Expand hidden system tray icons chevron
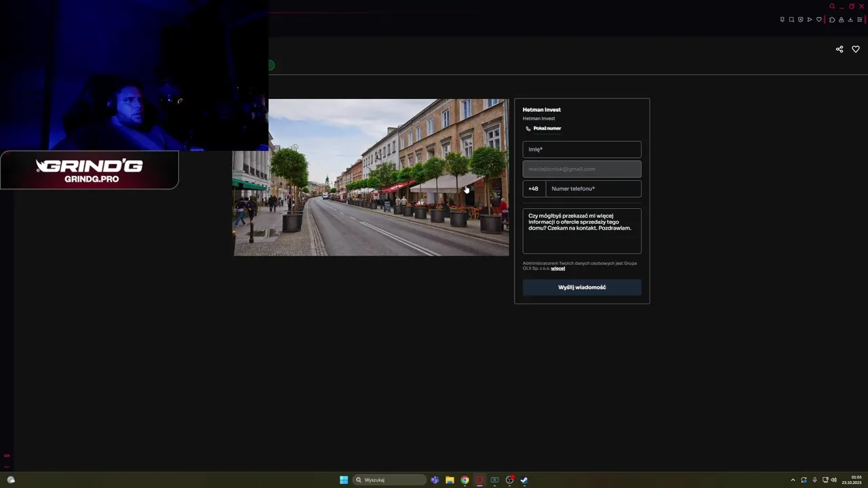Image resolution: width=868 pixels, height=488 pixels. 793,480
